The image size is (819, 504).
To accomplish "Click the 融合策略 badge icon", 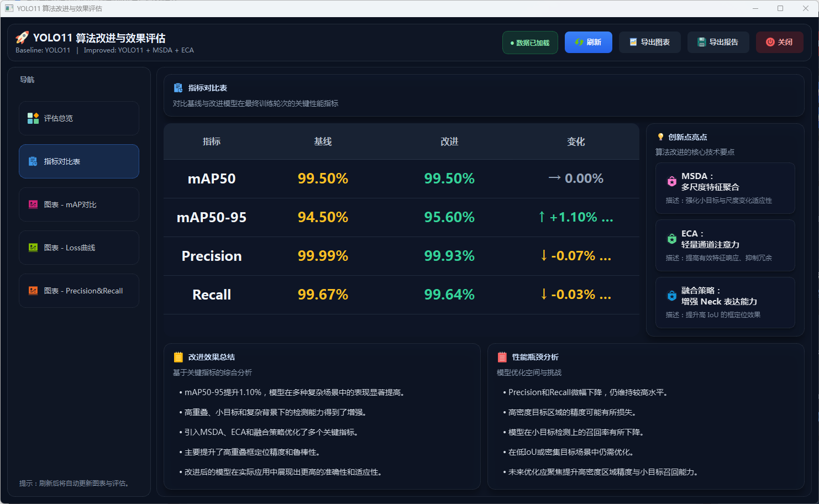I will [x=672, y=296].
